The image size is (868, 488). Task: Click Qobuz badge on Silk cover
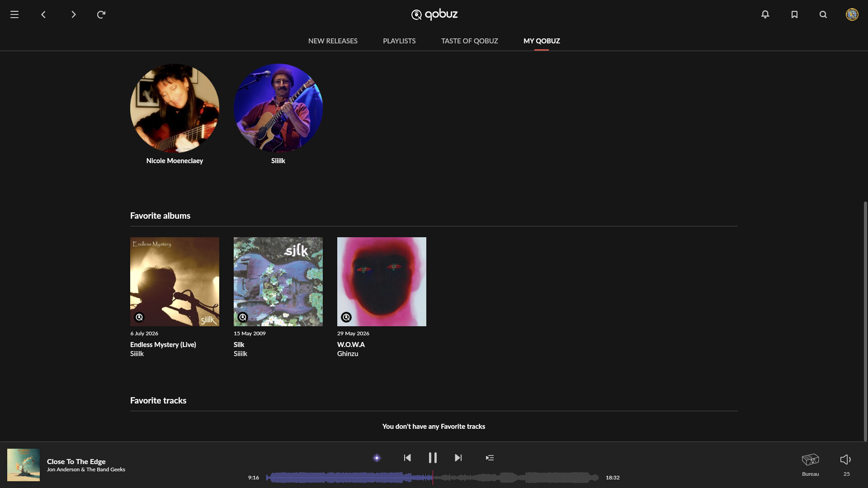pos(243,317)
